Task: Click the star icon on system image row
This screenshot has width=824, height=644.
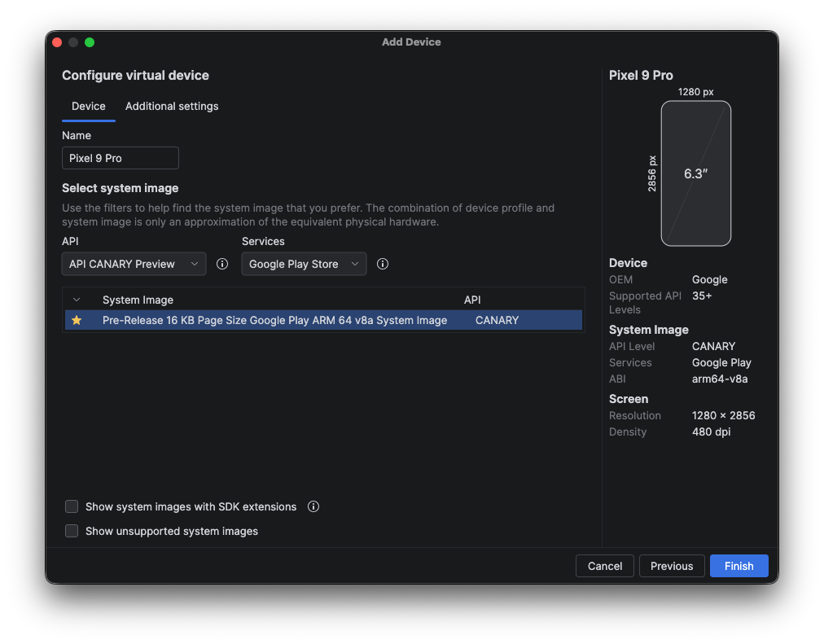Action: [77, 320]
